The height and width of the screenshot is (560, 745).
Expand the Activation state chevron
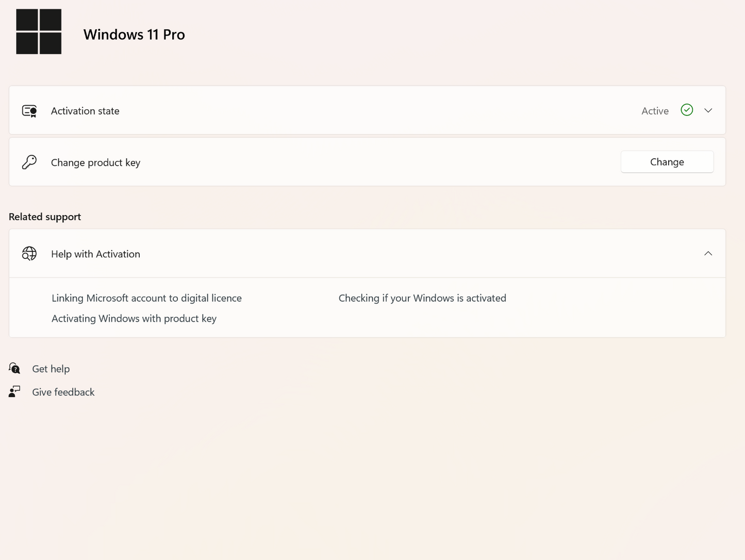[708, 110]
